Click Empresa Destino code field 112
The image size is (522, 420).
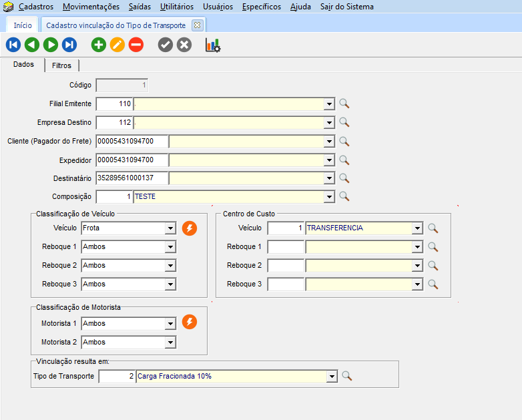coord(114,123)
